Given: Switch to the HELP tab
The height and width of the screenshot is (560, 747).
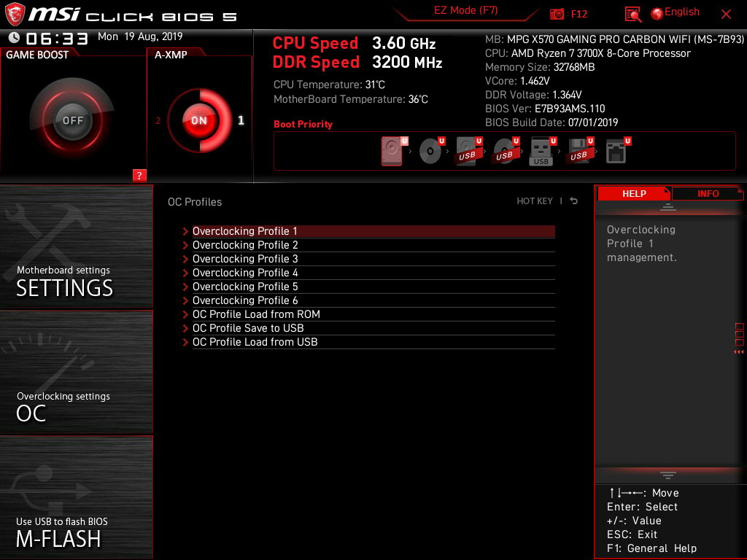Looking at the screenshot, I should (x=634, y=193).
